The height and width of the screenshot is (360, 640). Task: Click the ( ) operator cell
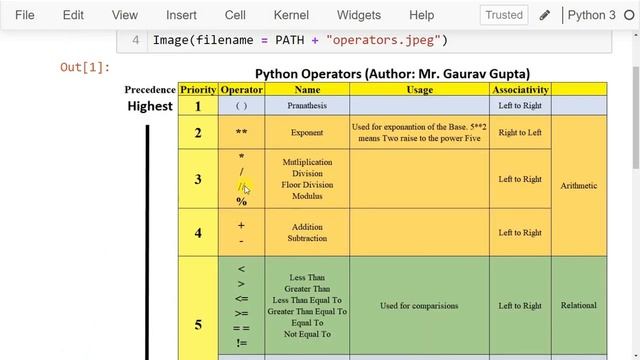click(242, 106)
